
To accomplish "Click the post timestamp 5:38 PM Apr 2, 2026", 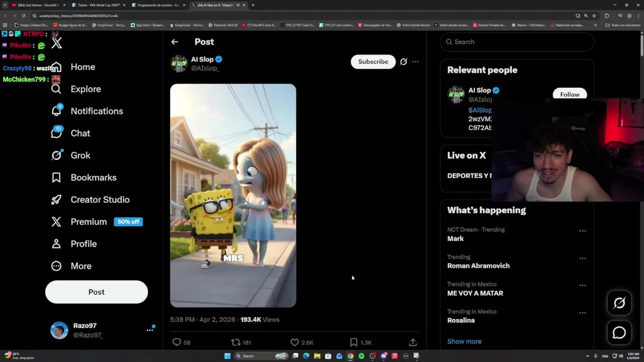I will click(203, 319).
